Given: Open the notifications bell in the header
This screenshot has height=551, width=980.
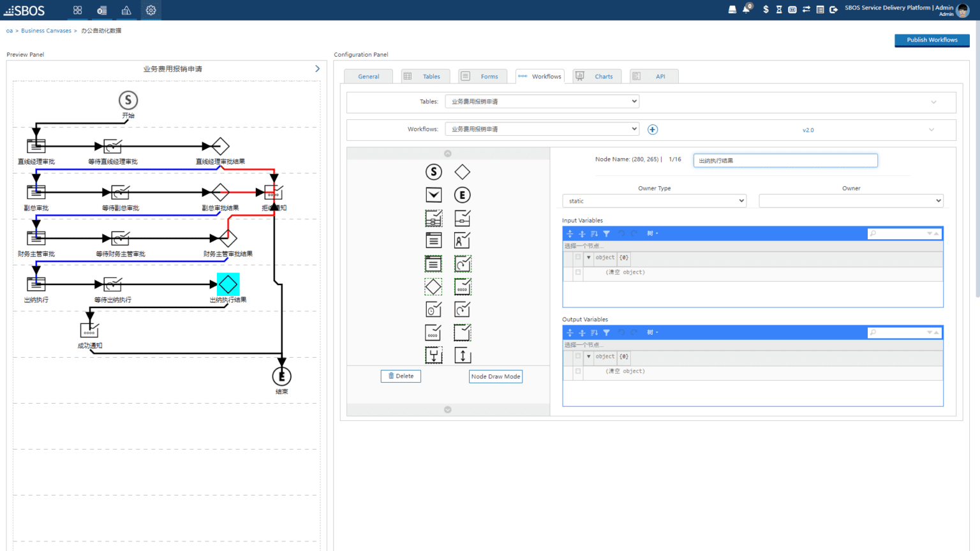Looking at the screenshot, I should (x=746, y=10).
